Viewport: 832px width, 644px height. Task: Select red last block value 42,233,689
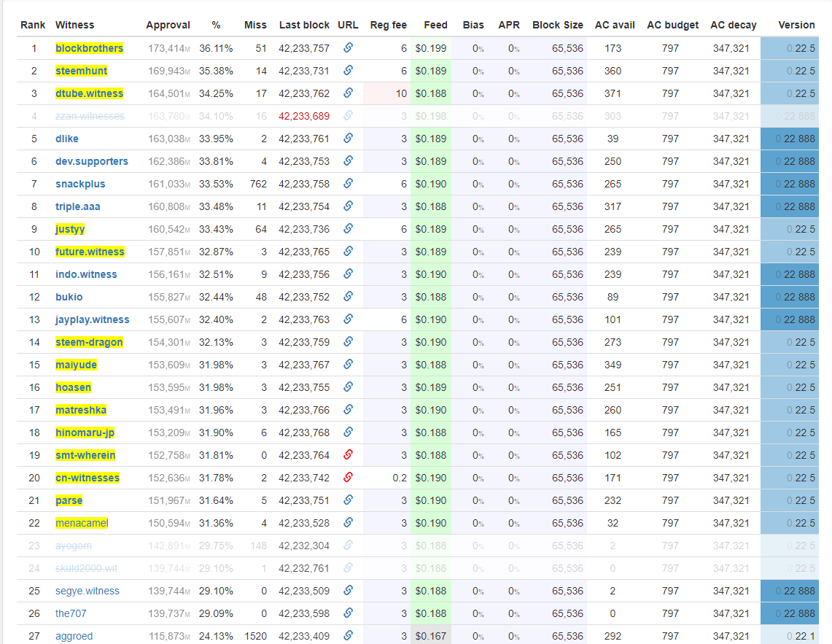tap(304, 116)
